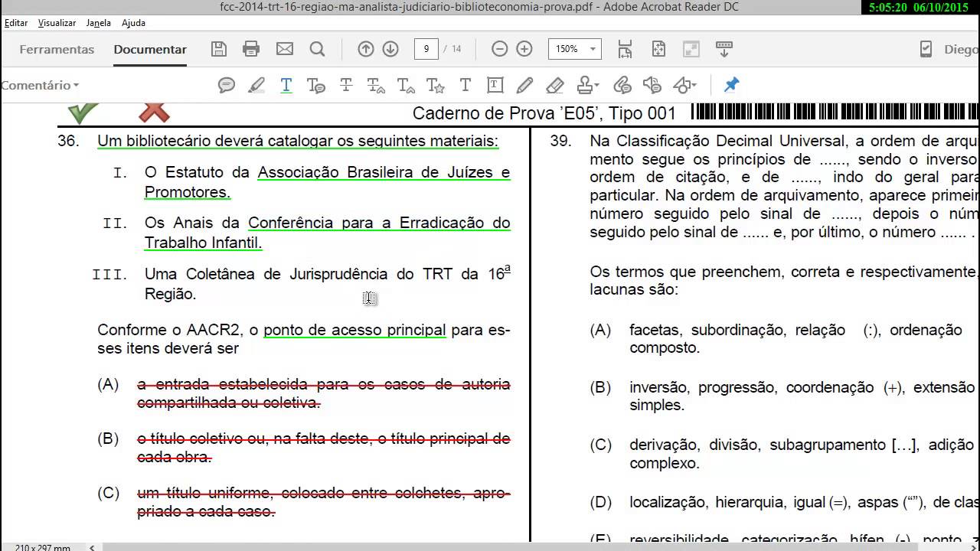The height and width of the screenshot is (551, 980).
Task: Click question 39 option (A) facetas text
Action: (x=796, y=339)
